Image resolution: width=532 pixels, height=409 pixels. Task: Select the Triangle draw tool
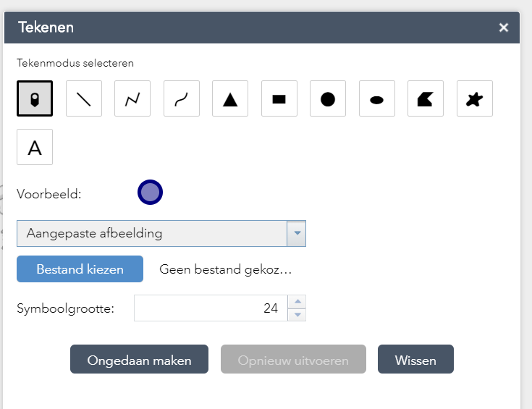tap(230, 98)
